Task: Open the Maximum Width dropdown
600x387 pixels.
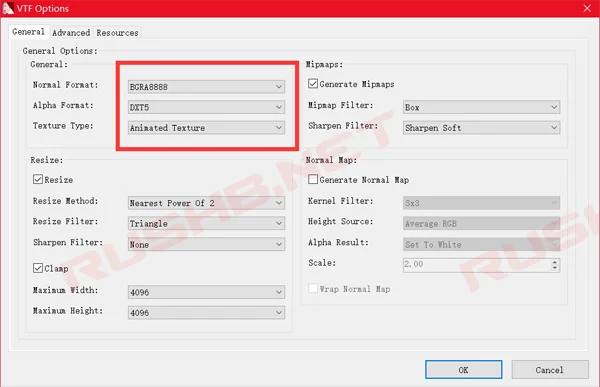Action: click(206, 292)
